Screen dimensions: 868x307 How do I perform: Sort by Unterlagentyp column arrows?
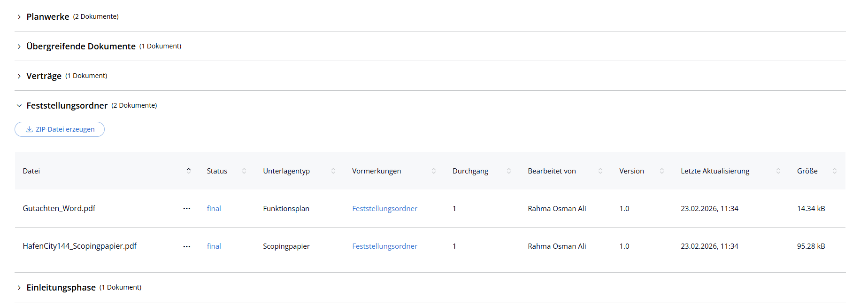pyautogui.click(x=333, y=171)
